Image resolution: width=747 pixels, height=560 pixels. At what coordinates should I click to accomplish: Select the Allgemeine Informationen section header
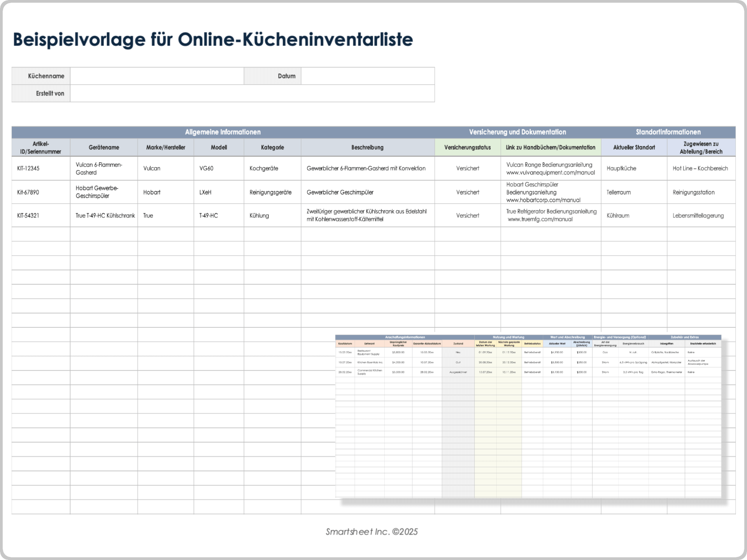223,132
